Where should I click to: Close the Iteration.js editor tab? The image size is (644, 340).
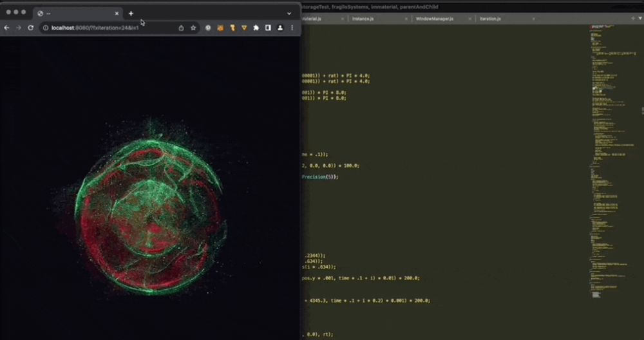click(x=533, y=19)
